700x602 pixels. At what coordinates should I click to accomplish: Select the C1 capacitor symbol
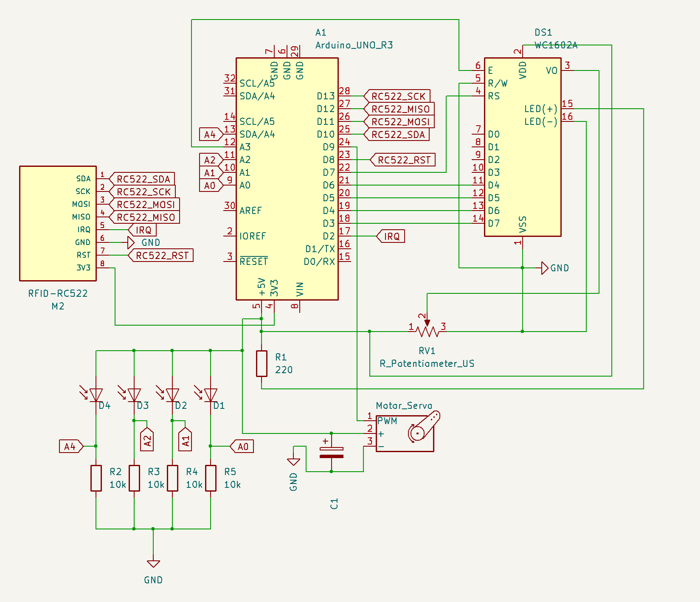332,453
